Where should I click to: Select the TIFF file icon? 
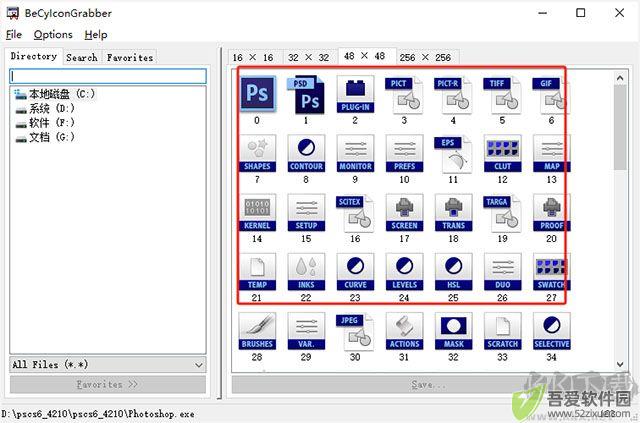point(502,94)
